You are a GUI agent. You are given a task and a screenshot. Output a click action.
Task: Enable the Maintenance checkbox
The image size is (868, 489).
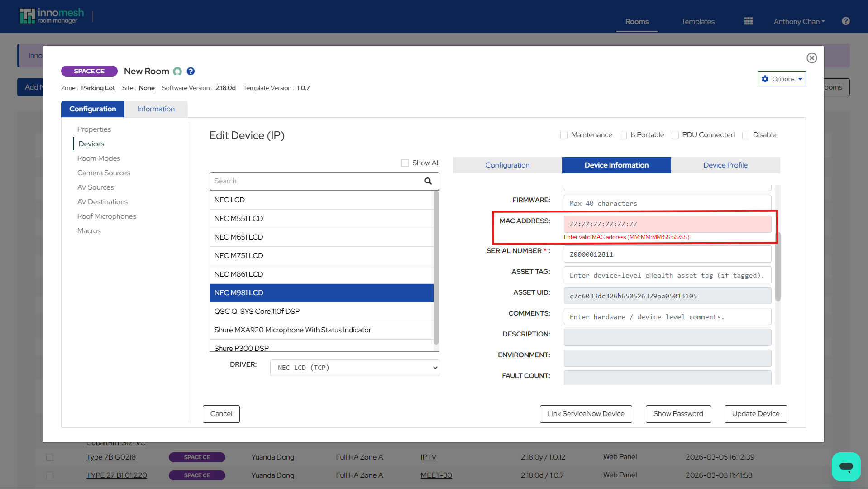click(563, 135)
